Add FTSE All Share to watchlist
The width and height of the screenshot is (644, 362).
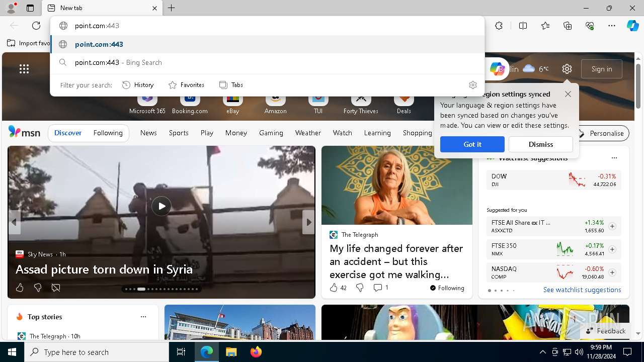[x=612, y=226]
